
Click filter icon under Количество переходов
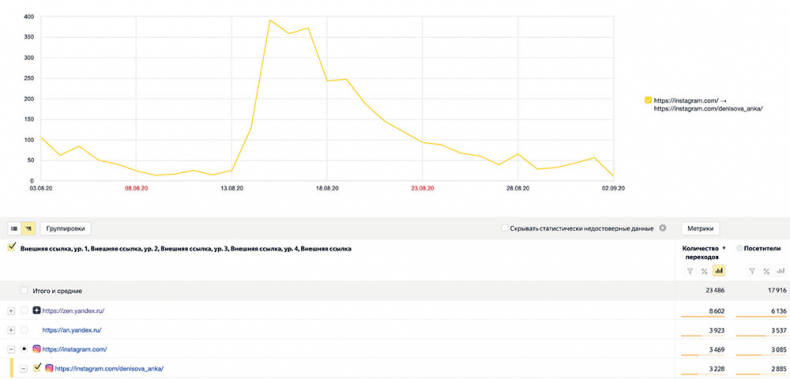[x=690, y=271]
